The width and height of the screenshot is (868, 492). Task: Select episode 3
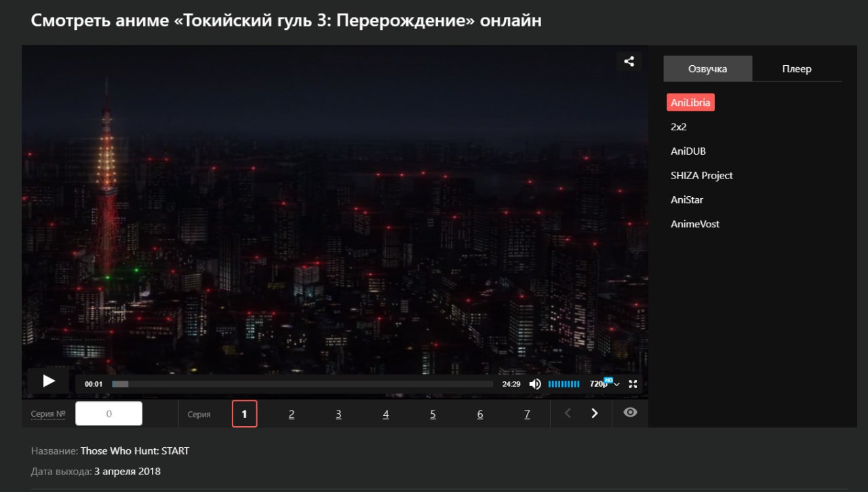[338, 414]
